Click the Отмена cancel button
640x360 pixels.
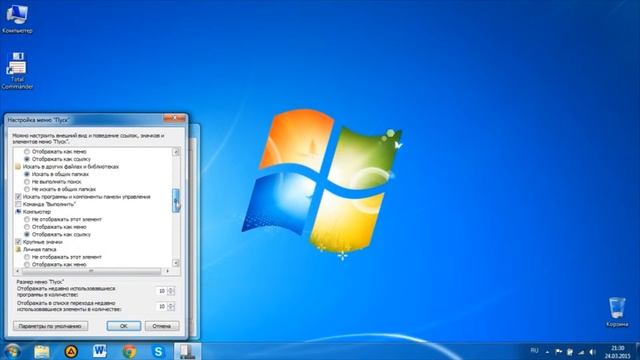pos(162,326)
